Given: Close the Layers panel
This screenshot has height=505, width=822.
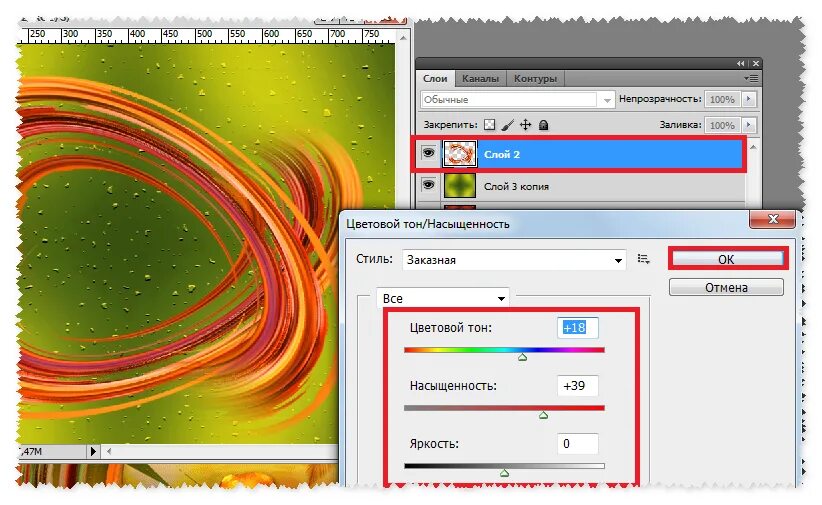Looking at the screenshot, I should (x=755, y=63).
